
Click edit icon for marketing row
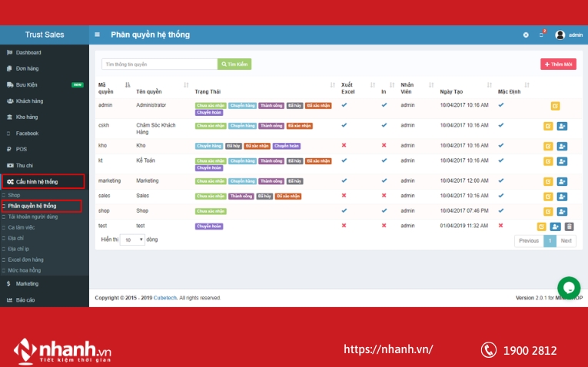click(548, 182)
